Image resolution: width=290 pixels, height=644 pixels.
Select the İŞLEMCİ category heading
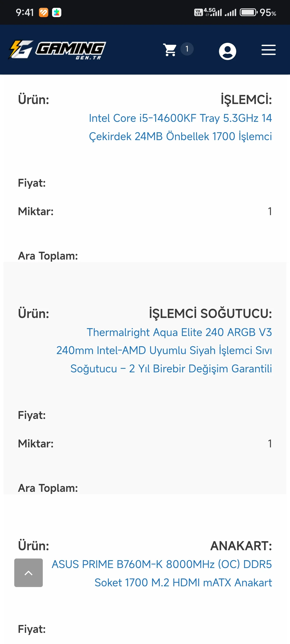[x=246, y=99]
